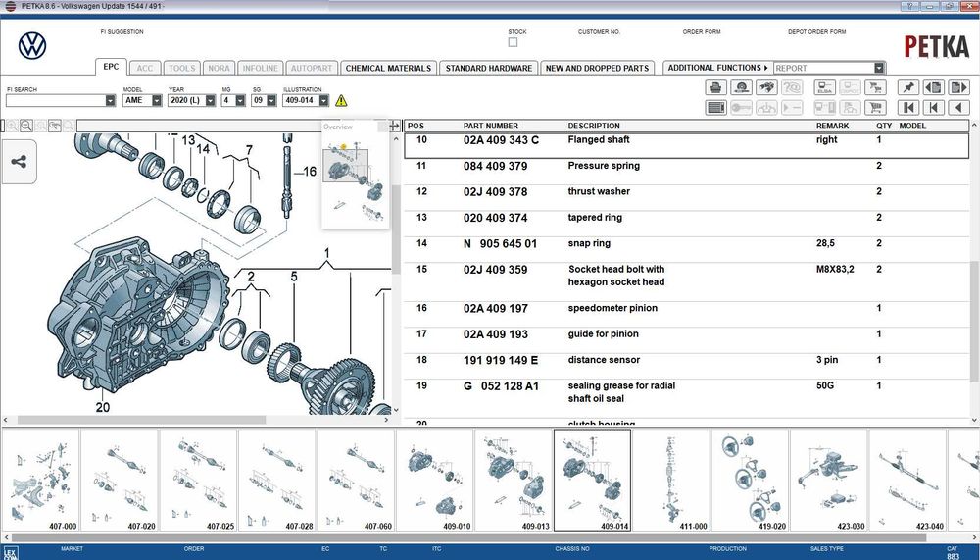Expand the REPORT combo box
The image size is (980, 560).
pos(829,68)
